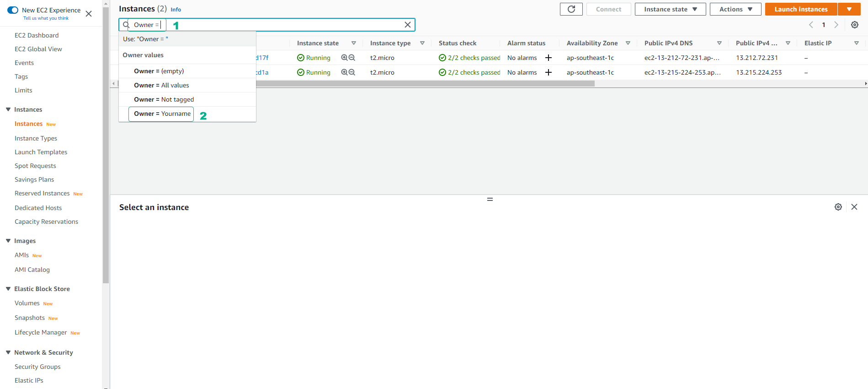
Task: Open the Instance state dropdown
Action: (671, 9)
